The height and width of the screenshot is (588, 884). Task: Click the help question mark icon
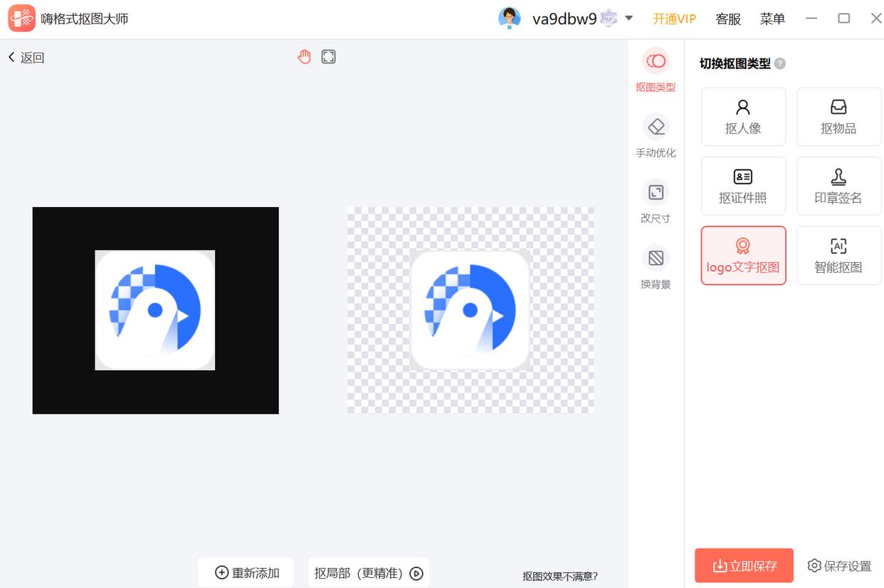780,63
